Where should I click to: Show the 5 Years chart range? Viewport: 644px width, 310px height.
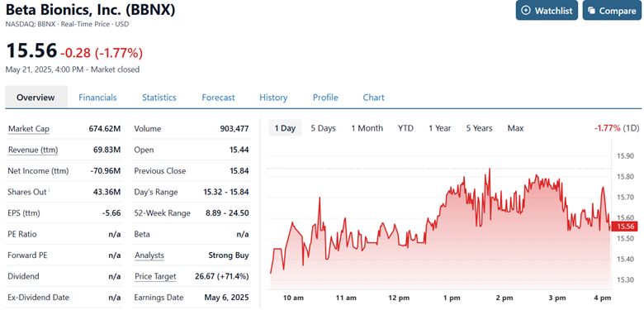coord(479,128)
